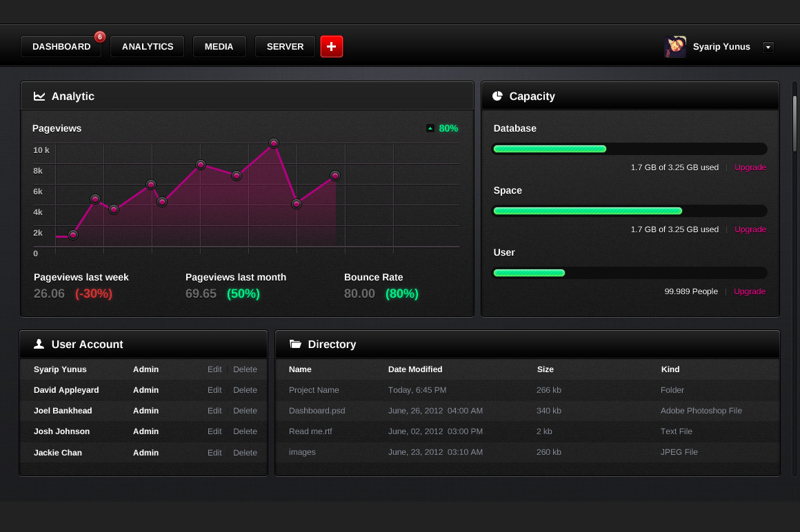The height and width of the screenshot is (532, 800).
Task: Edit David Appleyard's account
Action: (x=214, y=390)
